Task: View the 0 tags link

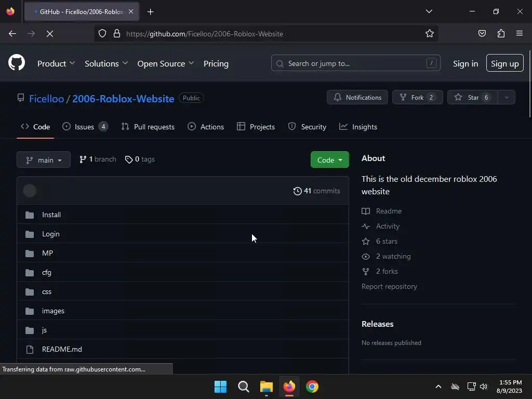Action: coord(140,159)
